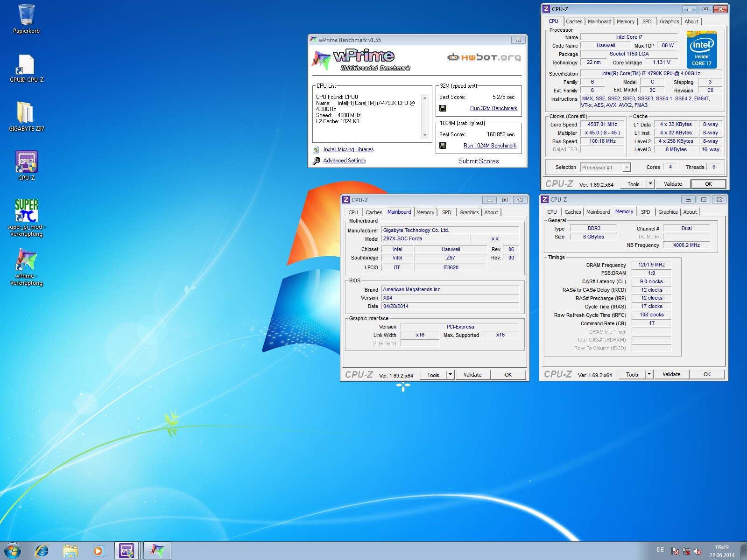This screenshot has width=747, height=560.
Task: Open About tab in Mainboard CPU-Z window
Action: [x=491, y=212]
